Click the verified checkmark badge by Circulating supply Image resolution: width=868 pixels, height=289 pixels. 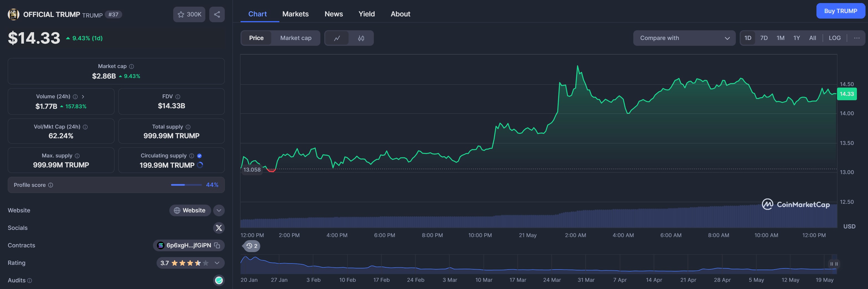pyautogui.click(x=200, y=156)
